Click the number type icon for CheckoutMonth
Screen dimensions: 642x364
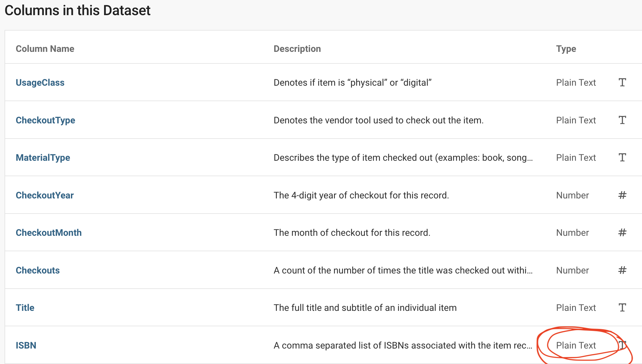tap(622, 233)
